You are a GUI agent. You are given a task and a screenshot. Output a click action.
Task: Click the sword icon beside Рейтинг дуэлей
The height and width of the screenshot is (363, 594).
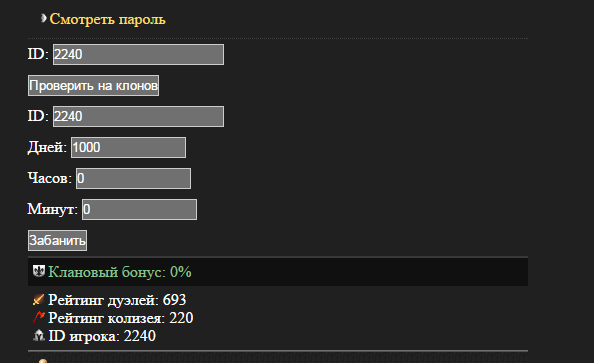coord(38,299)
